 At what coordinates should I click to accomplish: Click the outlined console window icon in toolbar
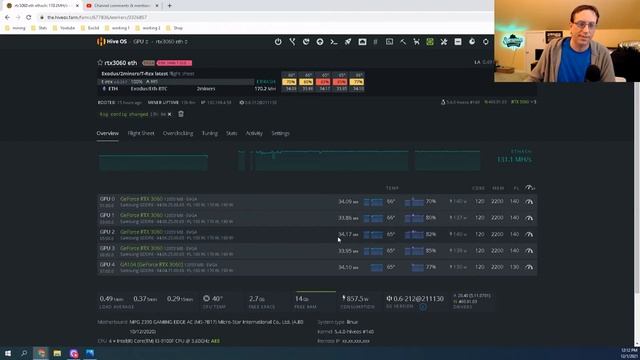tap(389, 42)
